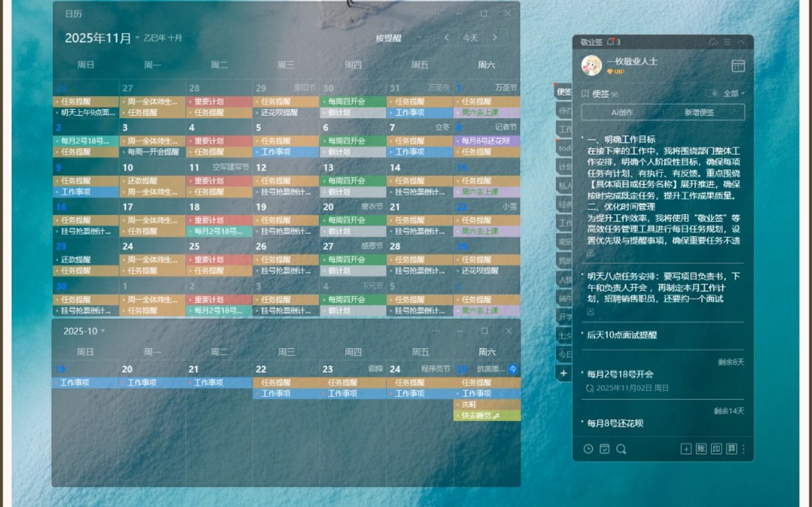The image size is (812, 507).
Task: Click the repeat icon beside 2025年11月02日
Action: [590, 388]
